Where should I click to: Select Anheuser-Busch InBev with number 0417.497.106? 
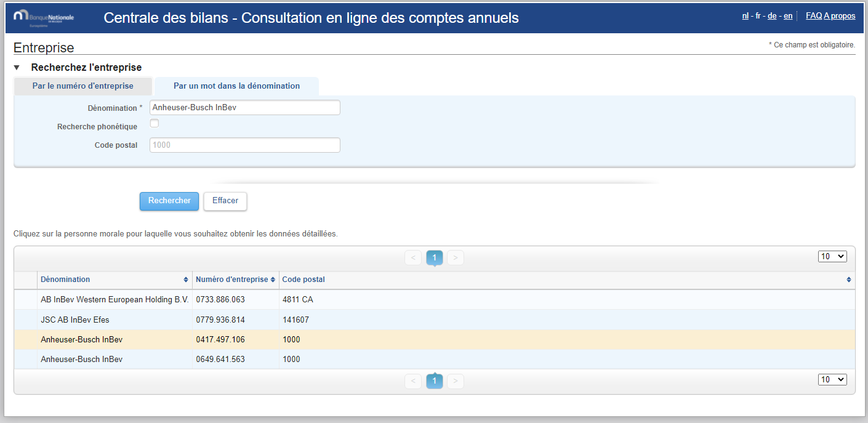tap(435, 339)
